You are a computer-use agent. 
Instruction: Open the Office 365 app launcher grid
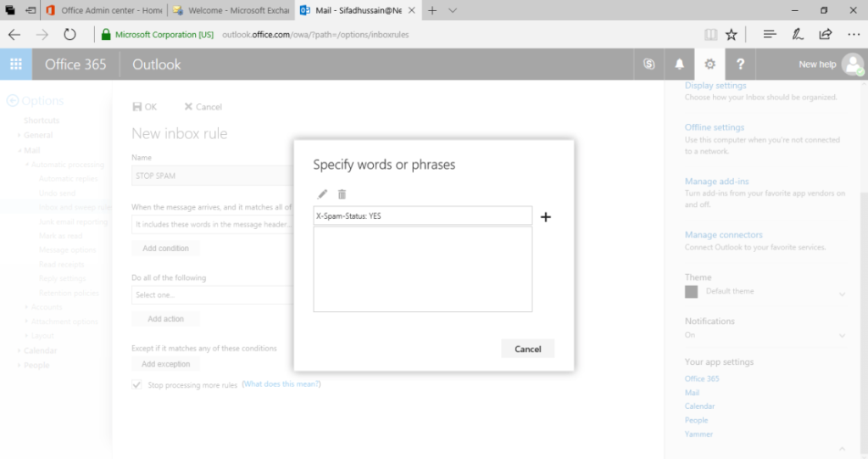[x=15, y=64]
